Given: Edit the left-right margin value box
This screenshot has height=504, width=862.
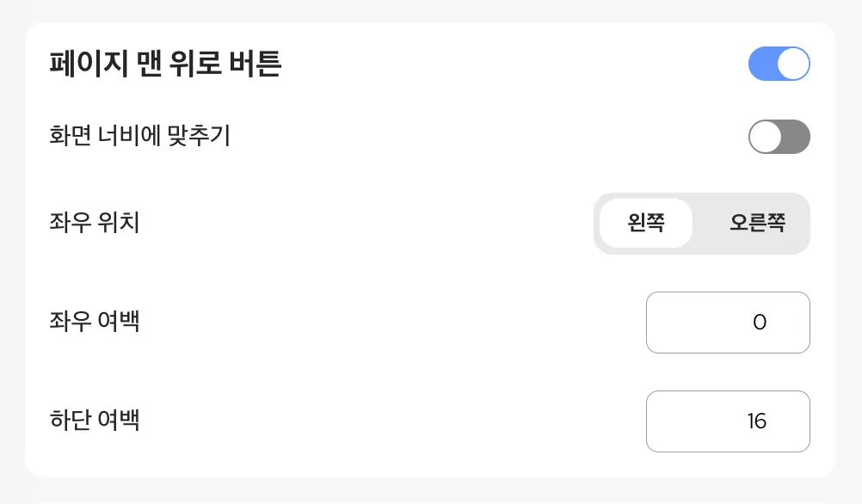Looking at the screenshot, I should [728, 323].
